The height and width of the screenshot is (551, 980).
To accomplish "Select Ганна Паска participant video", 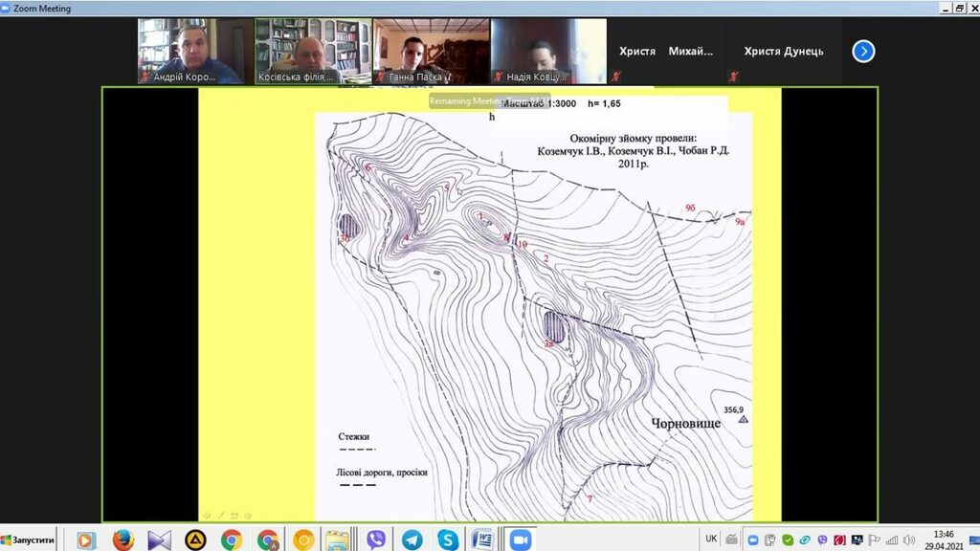I will tap(431, 52).
